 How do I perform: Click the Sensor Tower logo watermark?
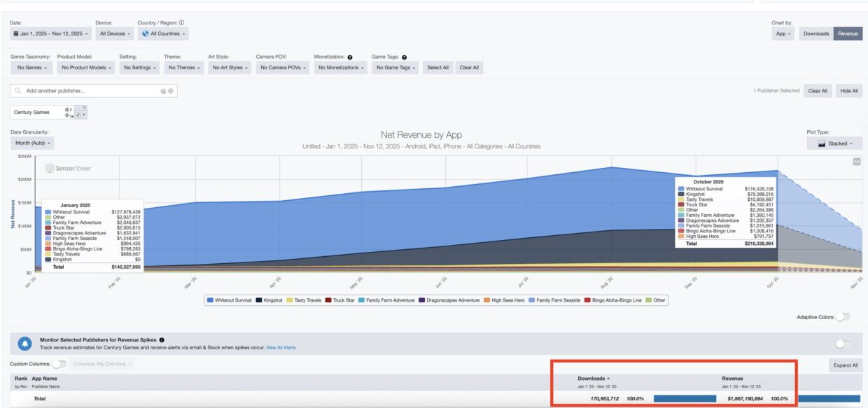(x=69, y=169)
